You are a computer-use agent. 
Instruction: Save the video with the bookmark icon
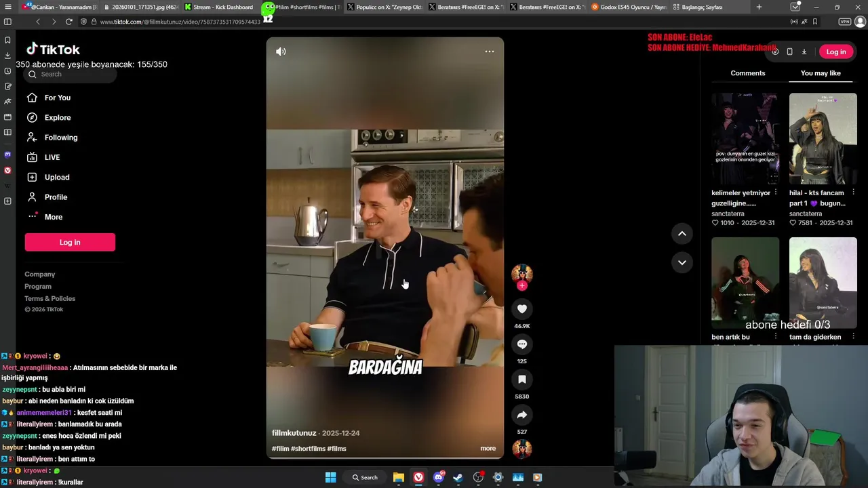(521, 380)
